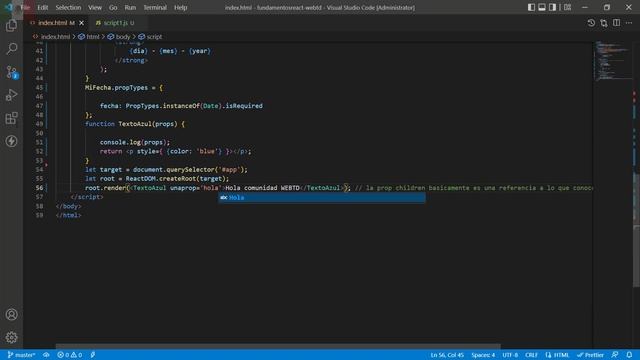Close the index.html tab
Viewport: 640px width, 360px height.
[81, 23]
